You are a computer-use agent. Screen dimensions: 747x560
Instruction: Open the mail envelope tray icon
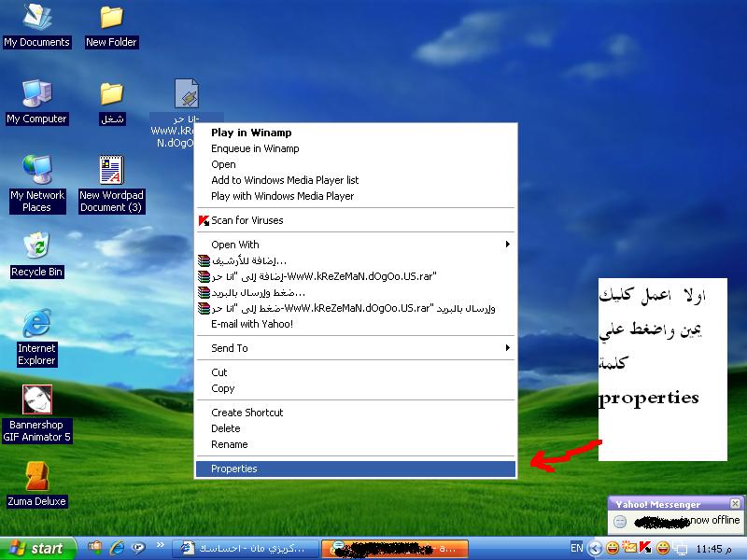(629, 548)
